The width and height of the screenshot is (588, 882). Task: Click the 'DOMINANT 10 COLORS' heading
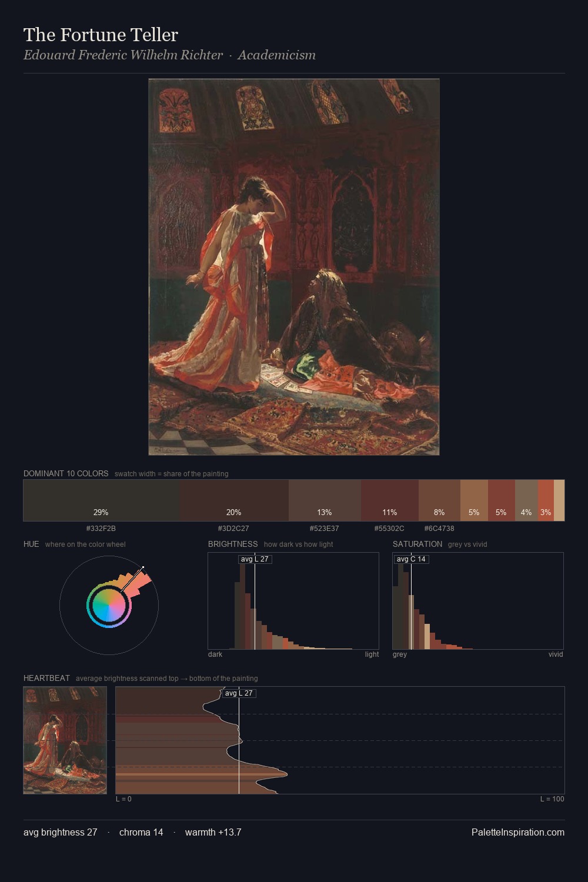(66, 473)
